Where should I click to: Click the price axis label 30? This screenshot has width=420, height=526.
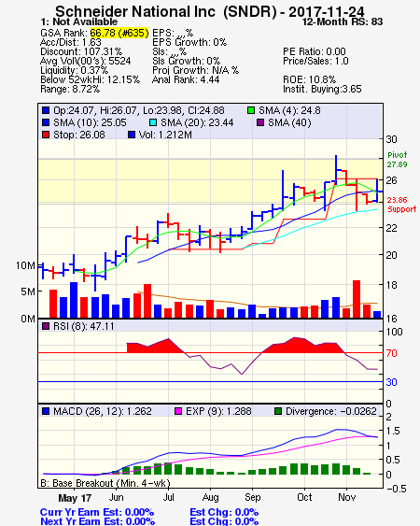391,139
